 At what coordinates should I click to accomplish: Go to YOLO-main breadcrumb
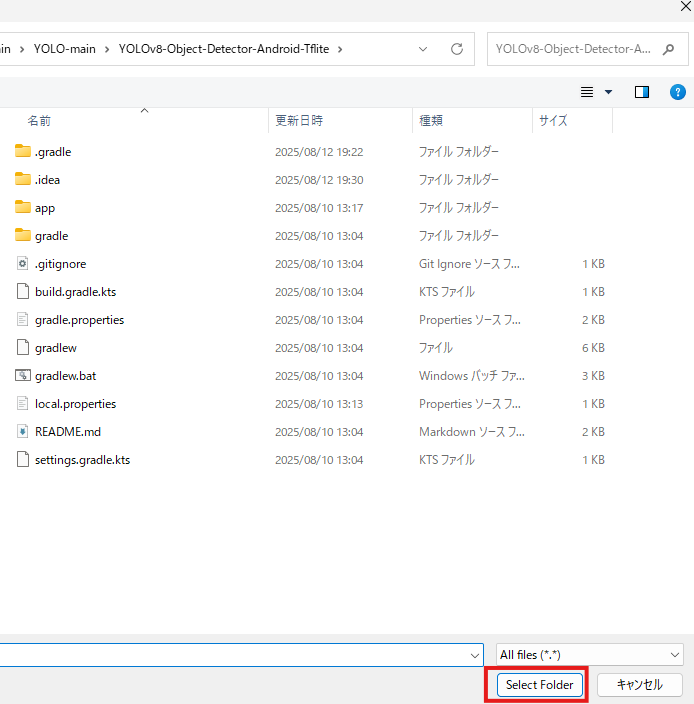click(65, 49)
